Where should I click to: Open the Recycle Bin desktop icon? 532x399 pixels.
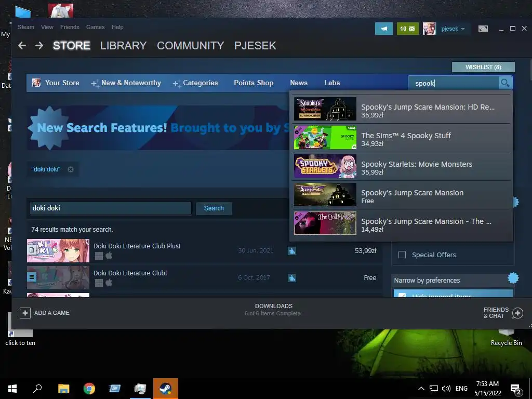tap(506, 338)
